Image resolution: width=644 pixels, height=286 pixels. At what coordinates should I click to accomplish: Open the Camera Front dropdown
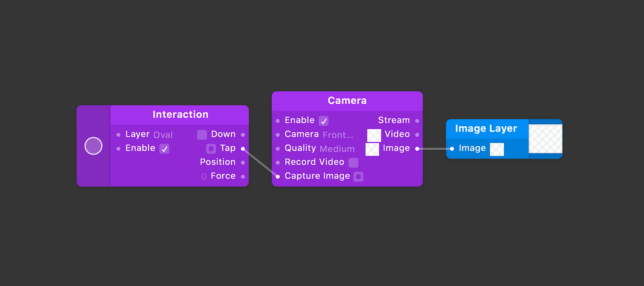point(338,135)
